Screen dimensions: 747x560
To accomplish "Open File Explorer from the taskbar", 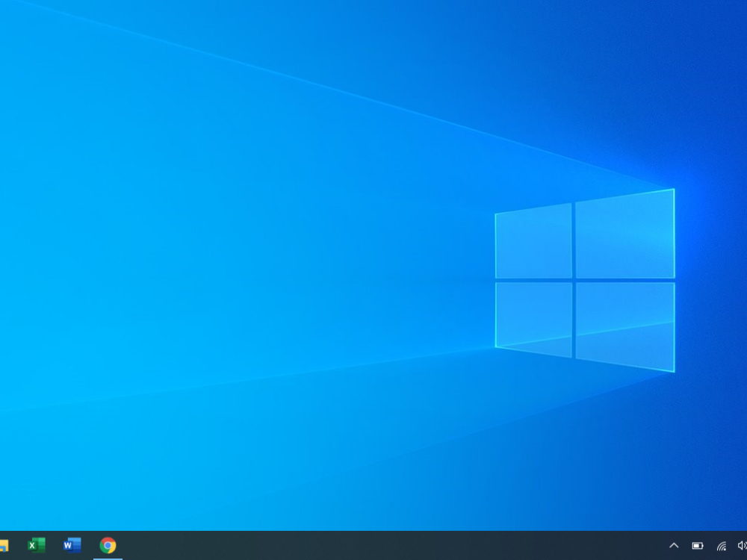I will [x=4, y=546].
